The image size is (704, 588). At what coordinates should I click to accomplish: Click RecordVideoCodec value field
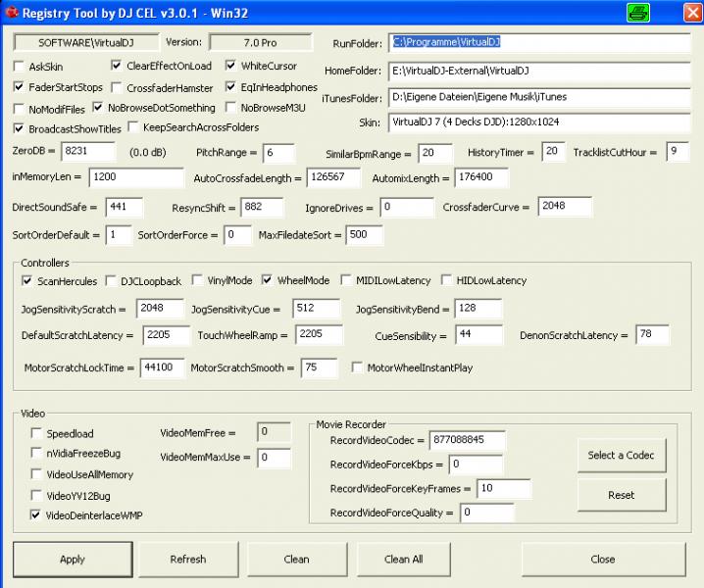tap(467, 440)
